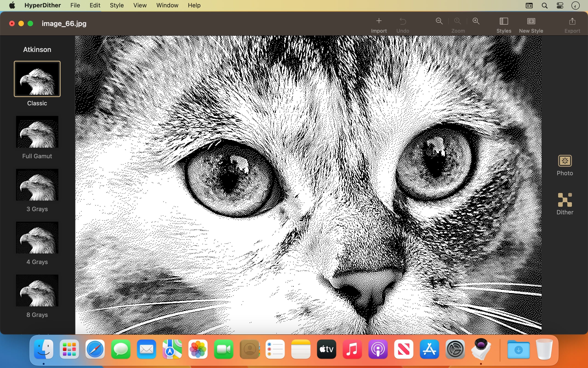Screen dimensions: 588x368
Task: Open Music from the Dock
Action: 352,349
